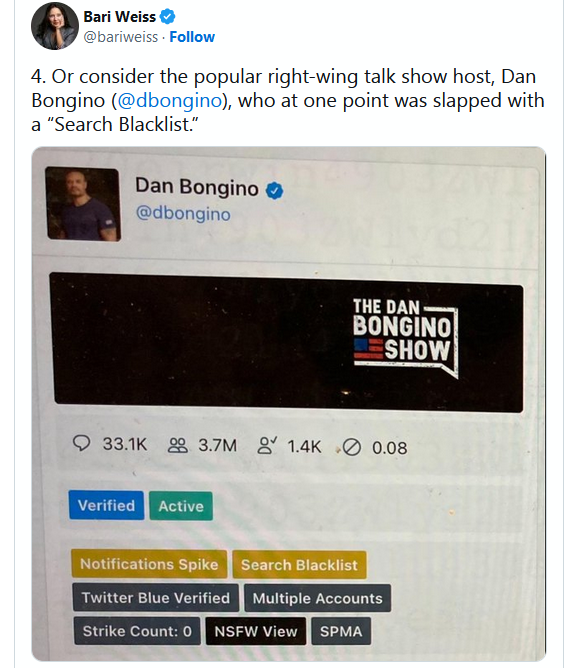
Task: Click the following icon next to 1.4K
Action: [x=267, y=446]
